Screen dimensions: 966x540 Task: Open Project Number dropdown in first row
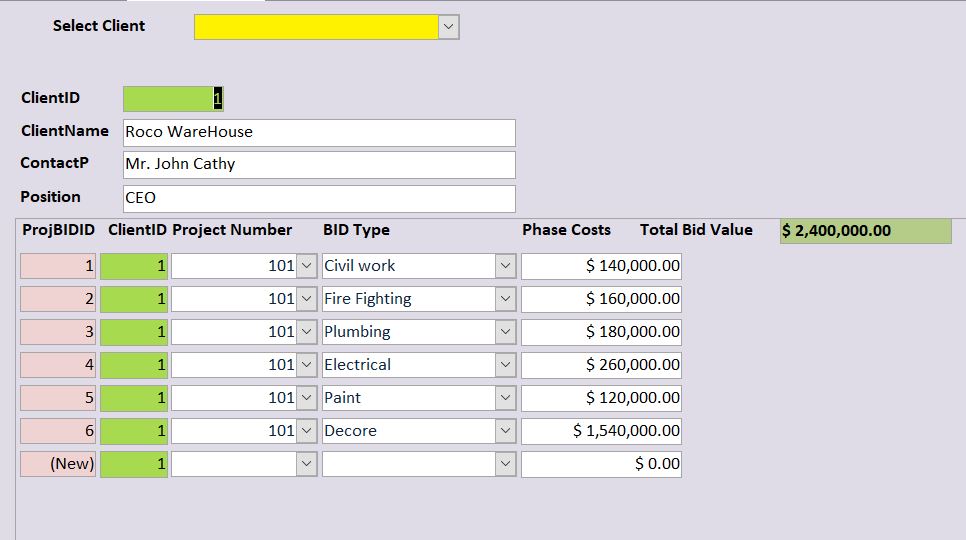coord(307,266)
